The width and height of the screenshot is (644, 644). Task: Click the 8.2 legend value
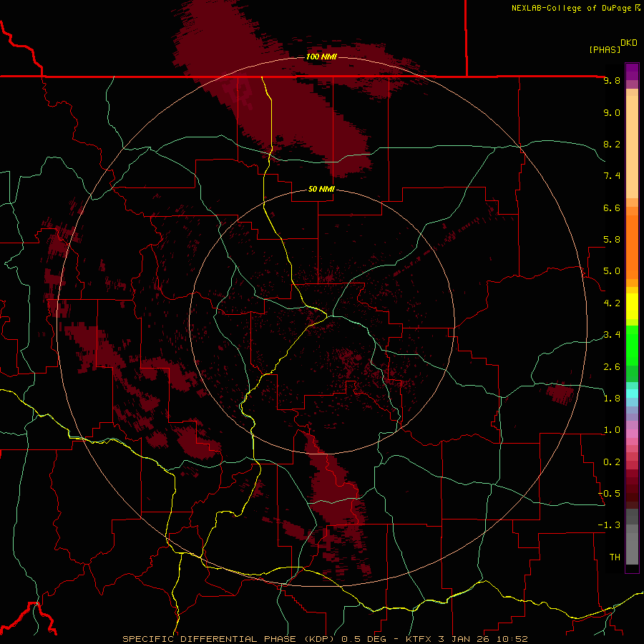click(x=612, y=144)
